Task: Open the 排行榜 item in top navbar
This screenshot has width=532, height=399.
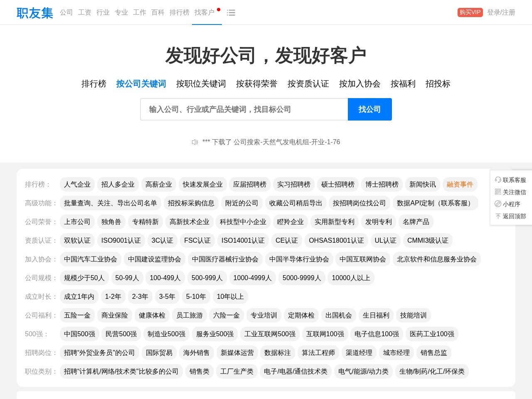Action: [x=180, y=12]
